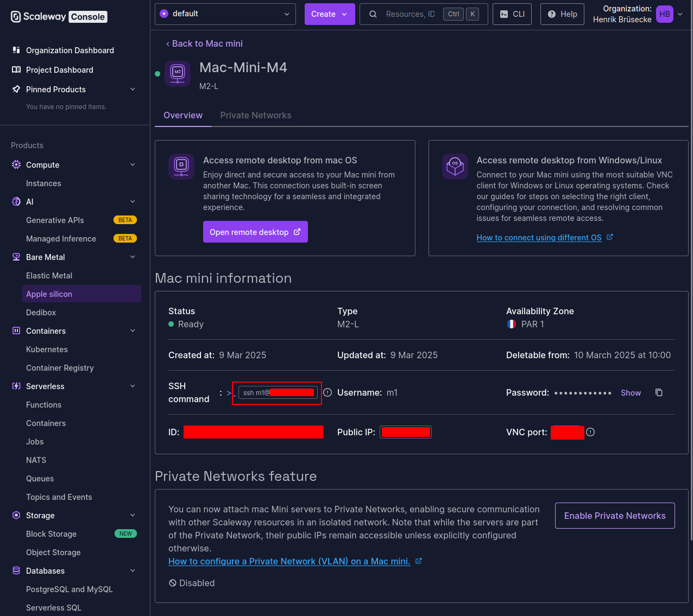The height and width of the screenshot is (616, 693).
Task: Open the Organization Dashboard
Action: tap(70, 50)
